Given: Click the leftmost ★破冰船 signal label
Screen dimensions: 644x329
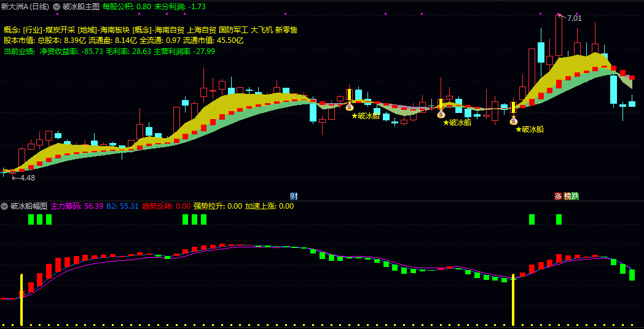Looking at the screenshot, I should click(366, 116).
